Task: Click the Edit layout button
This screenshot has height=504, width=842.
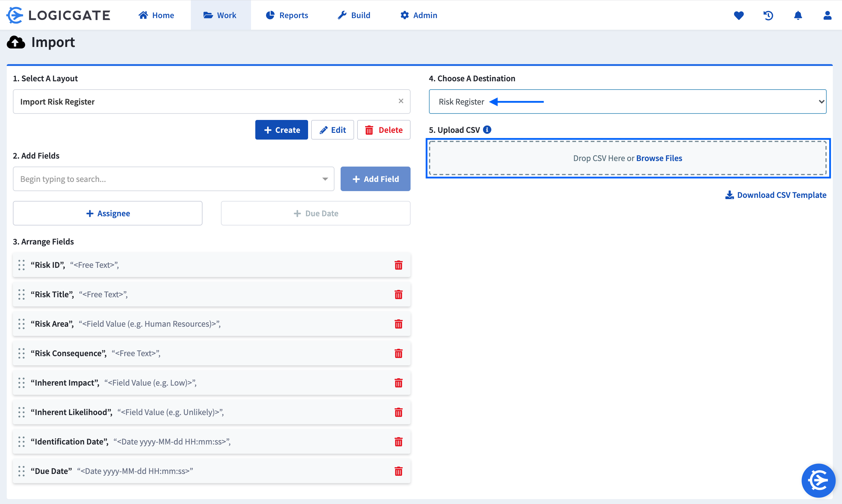Action: point(332,130)
